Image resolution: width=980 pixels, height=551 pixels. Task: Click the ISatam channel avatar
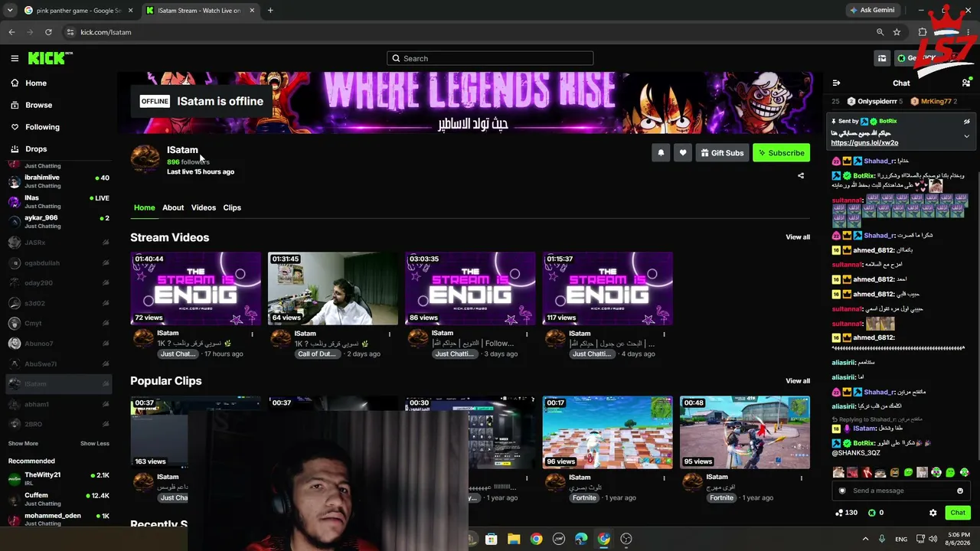[145, 158]
